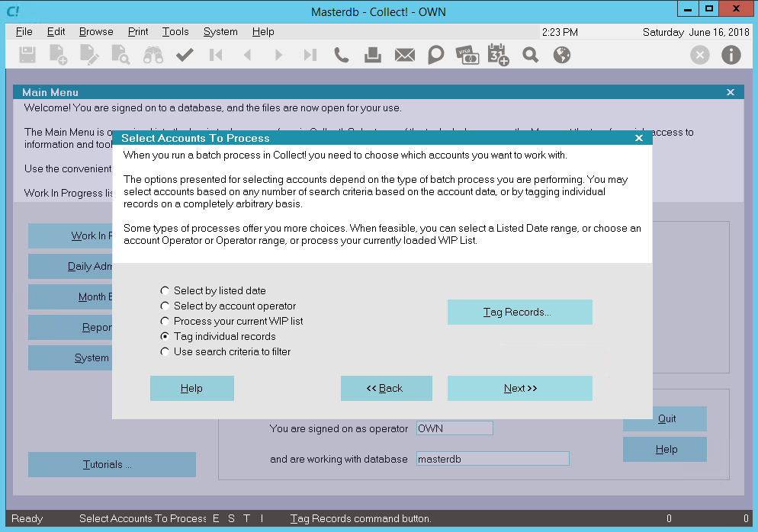Click the floppy disk Save icon
Viewport: 758px width, 532px height.
click(x=27, y=55)
